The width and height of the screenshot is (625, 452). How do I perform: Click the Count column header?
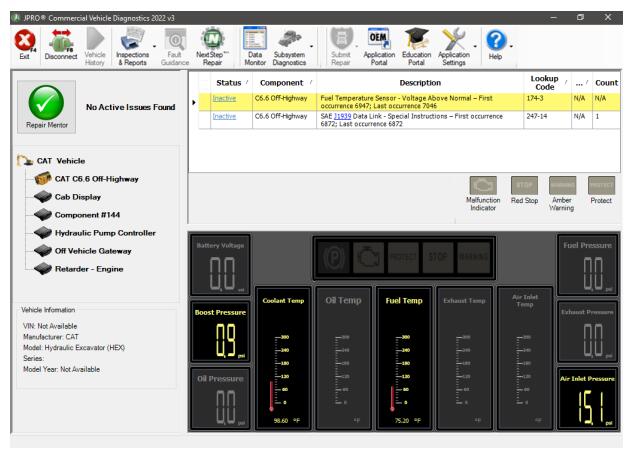point(606,83)
